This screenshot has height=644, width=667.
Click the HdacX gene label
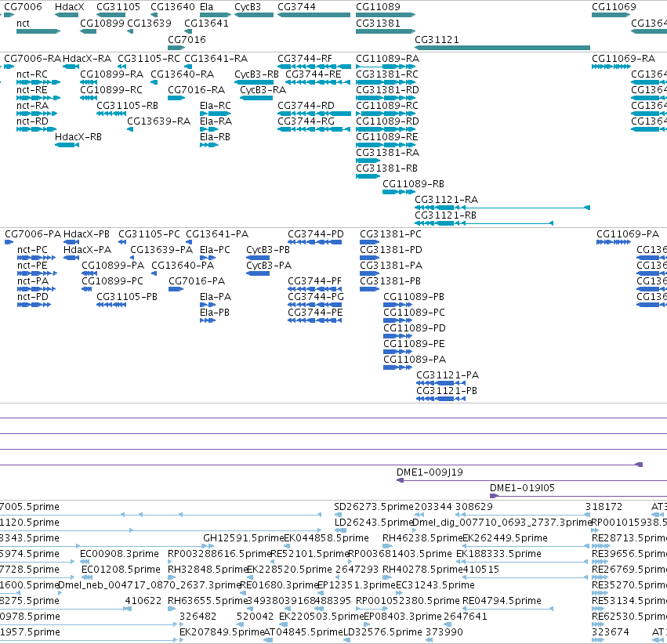[69, 7]
